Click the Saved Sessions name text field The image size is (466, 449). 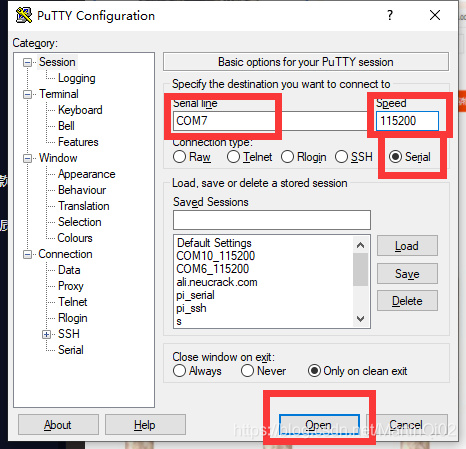coord(272,220)
